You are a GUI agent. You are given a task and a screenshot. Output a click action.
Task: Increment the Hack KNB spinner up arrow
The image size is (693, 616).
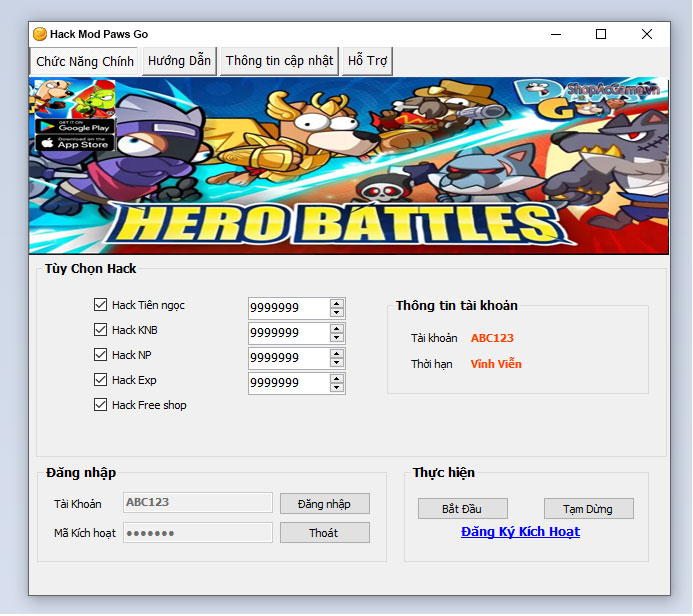pos(337,328)
